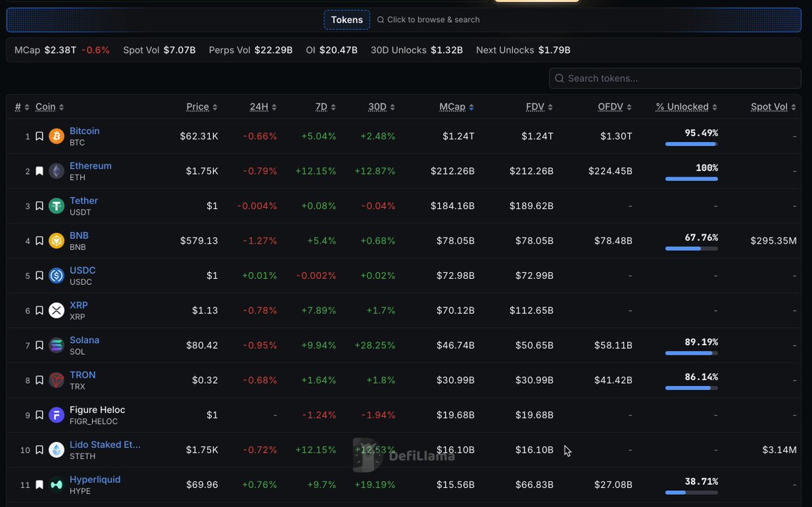The width and height of the screenshot is (812, 507).
Task: Click the Ethereum coin logo icon
Action: click(x=56, y=171)
